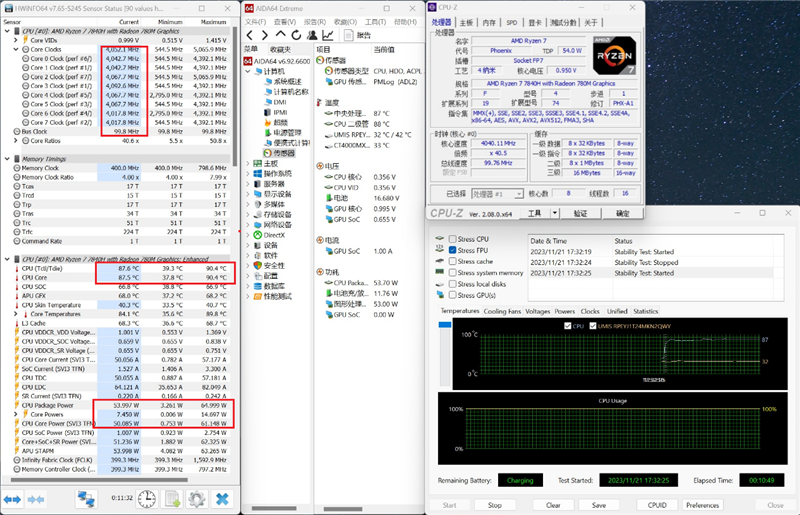Enable Stress CPU checkbox
The image size is (800, 515).
click(x=453, y=239)
